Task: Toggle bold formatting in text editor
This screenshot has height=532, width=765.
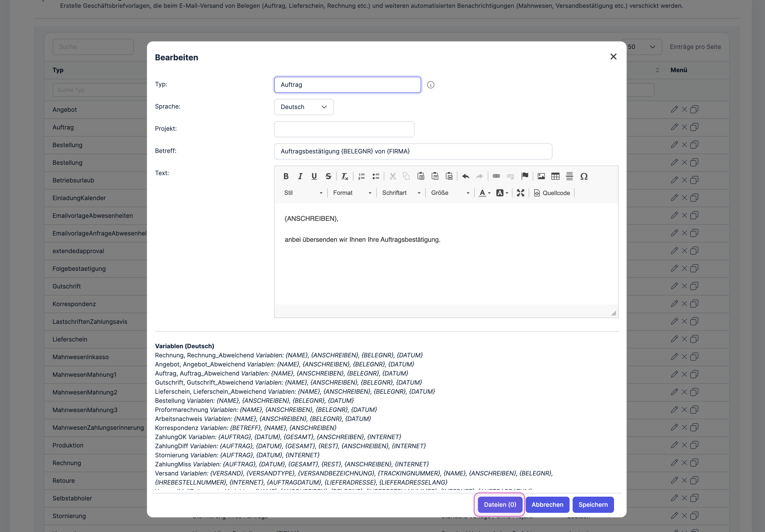Action: (286, 176)
